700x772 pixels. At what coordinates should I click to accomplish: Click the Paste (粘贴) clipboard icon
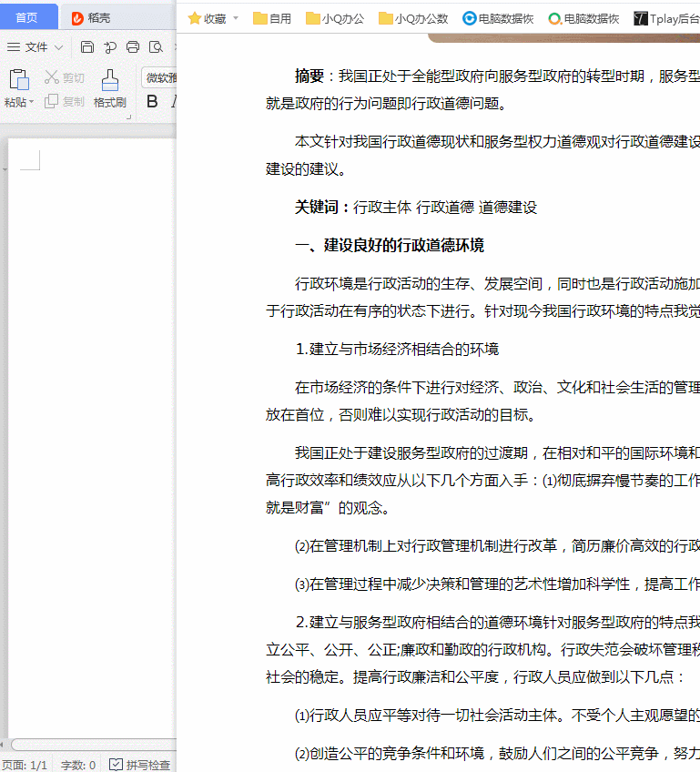18,80
